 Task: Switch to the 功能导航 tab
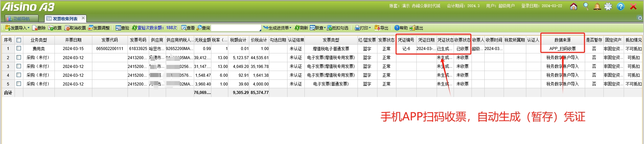pyautogui.click(x=21, y=19)
